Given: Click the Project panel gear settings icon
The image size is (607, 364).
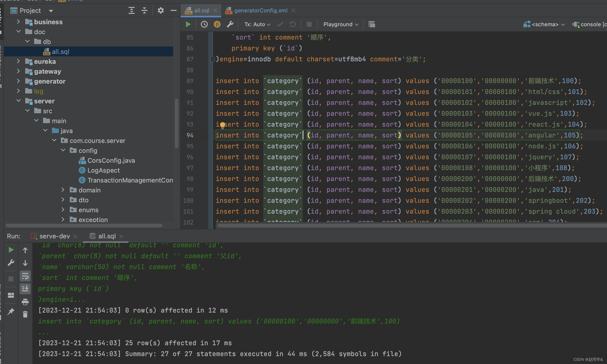Looking at the screenshot, I should [161, 11].
